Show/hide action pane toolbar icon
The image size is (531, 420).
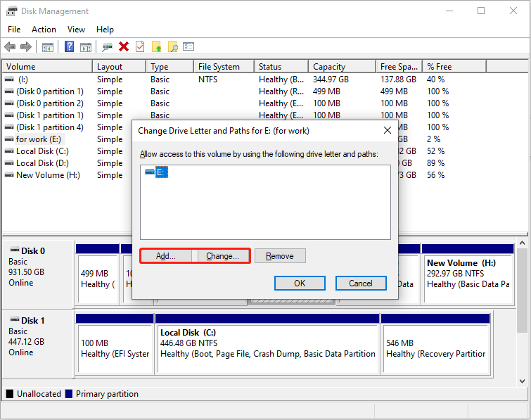coord(86,47)
